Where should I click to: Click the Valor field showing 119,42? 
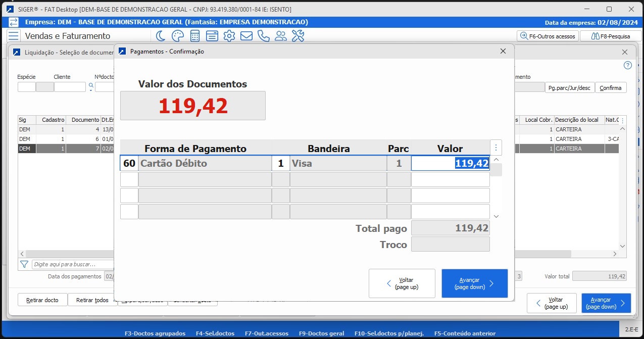click(x=450, y=163)
